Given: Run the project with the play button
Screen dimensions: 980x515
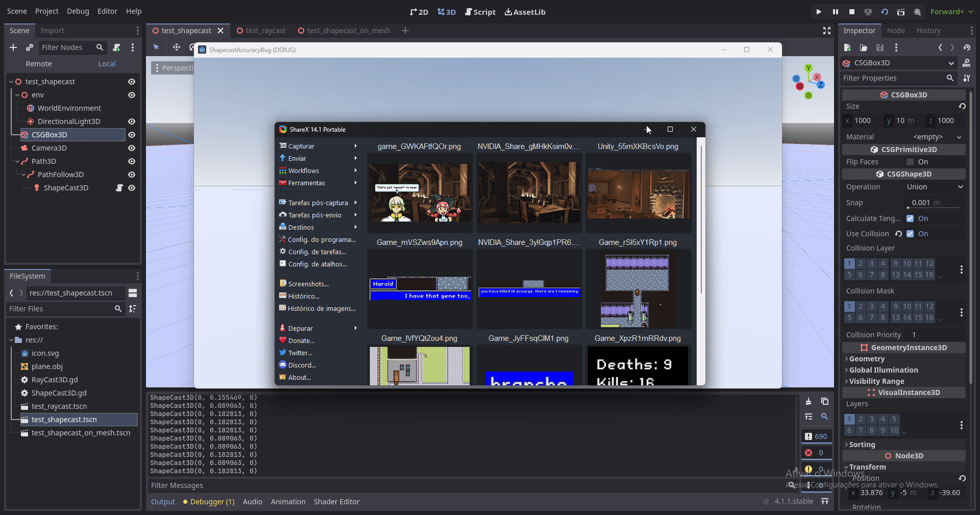Looking at the screenshot, I should pos(818,11).
